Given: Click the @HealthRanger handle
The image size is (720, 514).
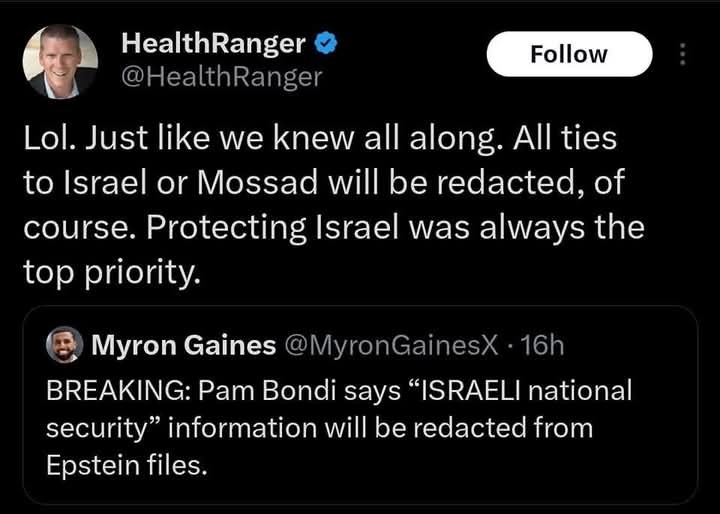Looking at the screenshot, I should (221, 76).
